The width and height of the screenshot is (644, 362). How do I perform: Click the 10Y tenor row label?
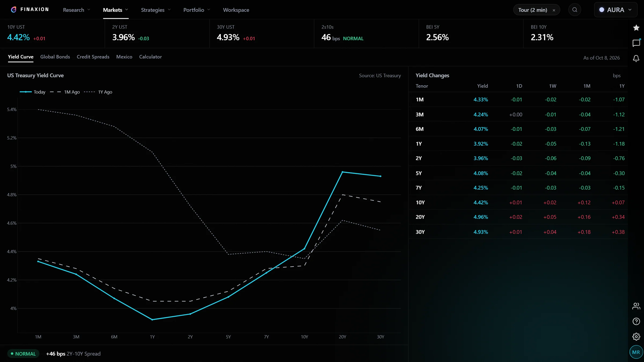pos(420,202)
